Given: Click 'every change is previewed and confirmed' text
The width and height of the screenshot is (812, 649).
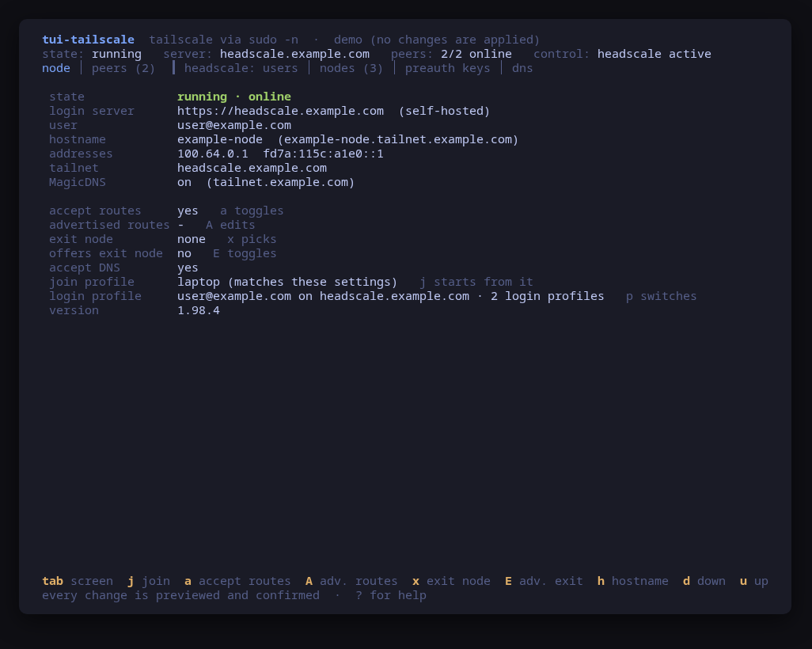Looking at the screenshot, I should (x=180, y=596).
